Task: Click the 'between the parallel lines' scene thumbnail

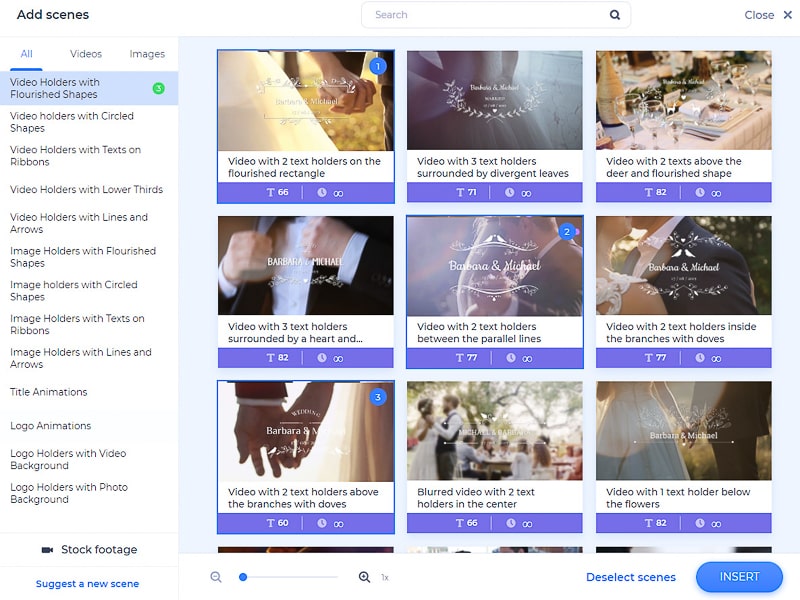Action: click(494, 266)
